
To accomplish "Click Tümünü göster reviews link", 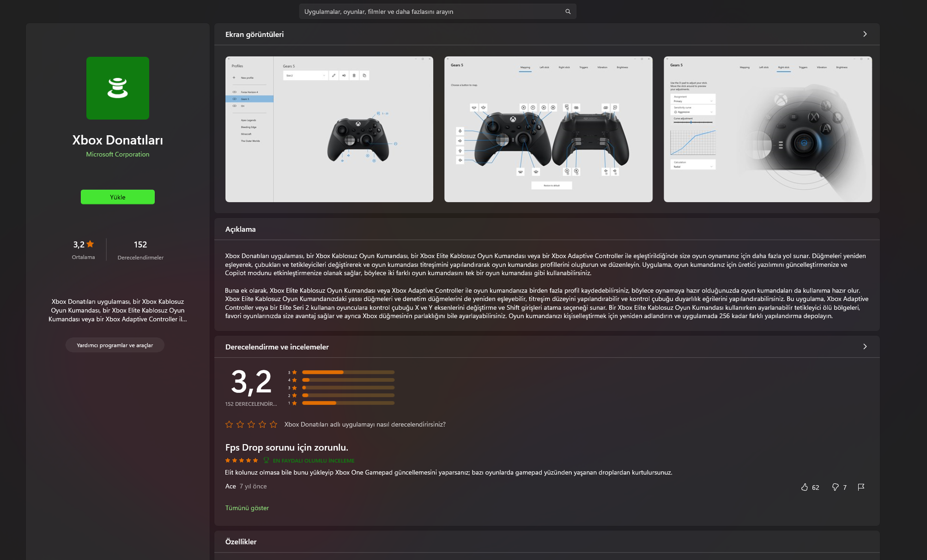I will pyautogui.click(x=247, y=508).
